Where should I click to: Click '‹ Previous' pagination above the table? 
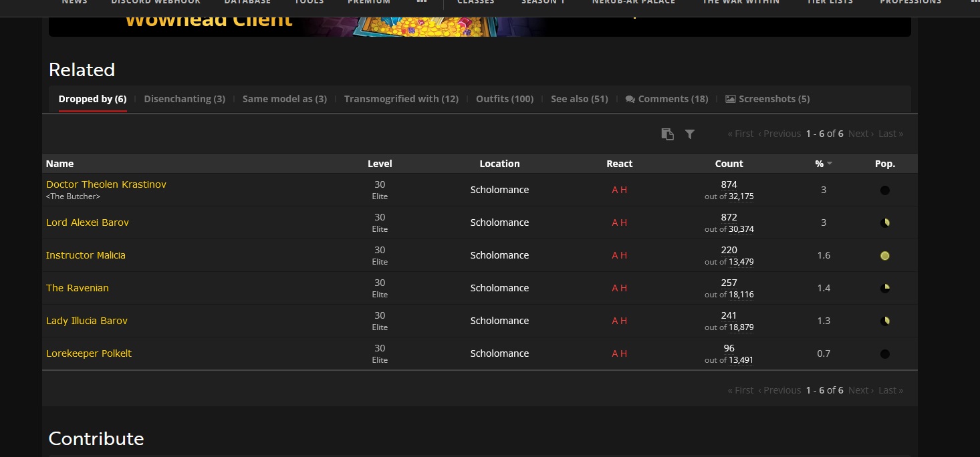click(x=779, y=134)
